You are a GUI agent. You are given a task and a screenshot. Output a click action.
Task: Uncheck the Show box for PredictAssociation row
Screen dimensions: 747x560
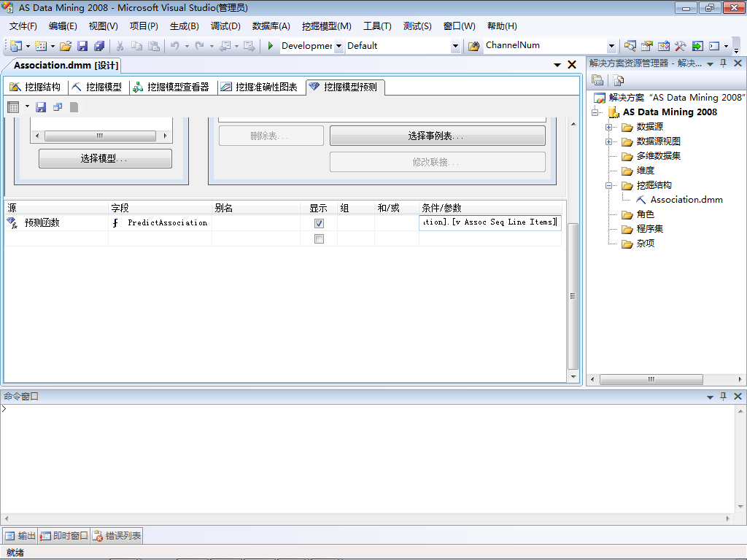pyautogui.click(x=320, y=223)
